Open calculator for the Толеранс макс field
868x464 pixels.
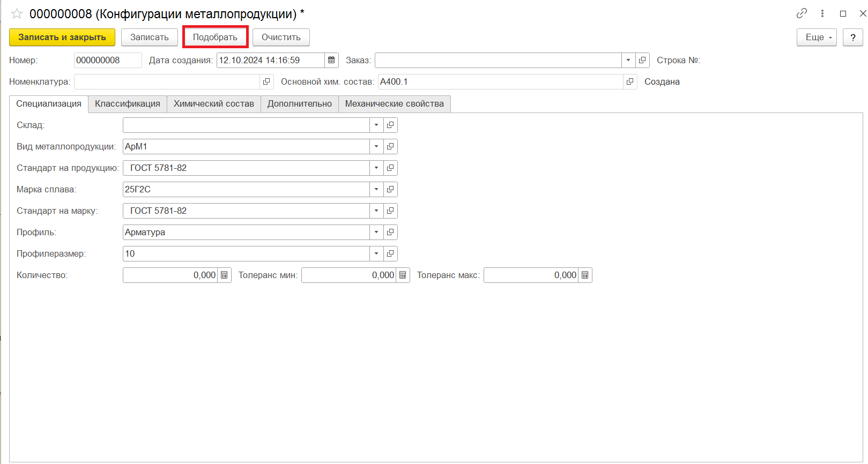[x=585, y=275]
